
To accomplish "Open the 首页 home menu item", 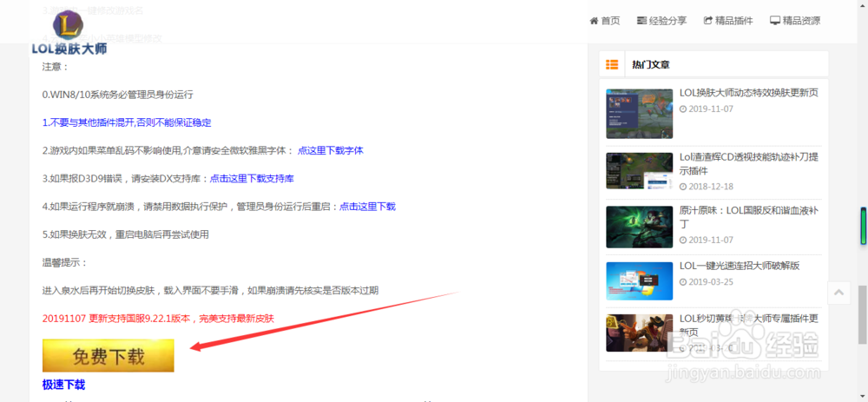I will coord(604,21).
